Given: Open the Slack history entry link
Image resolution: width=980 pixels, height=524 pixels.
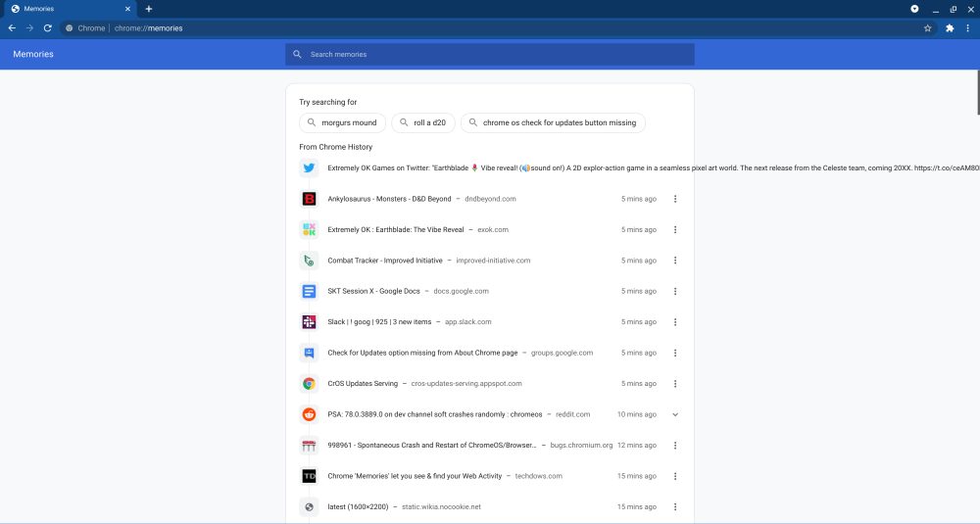Looking at the screenshot, I should (x=379, y=322).
